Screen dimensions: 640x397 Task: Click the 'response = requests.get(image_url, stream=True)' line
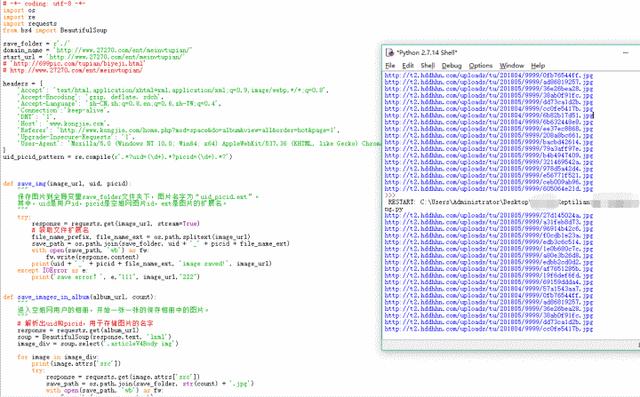click(116, 224)
